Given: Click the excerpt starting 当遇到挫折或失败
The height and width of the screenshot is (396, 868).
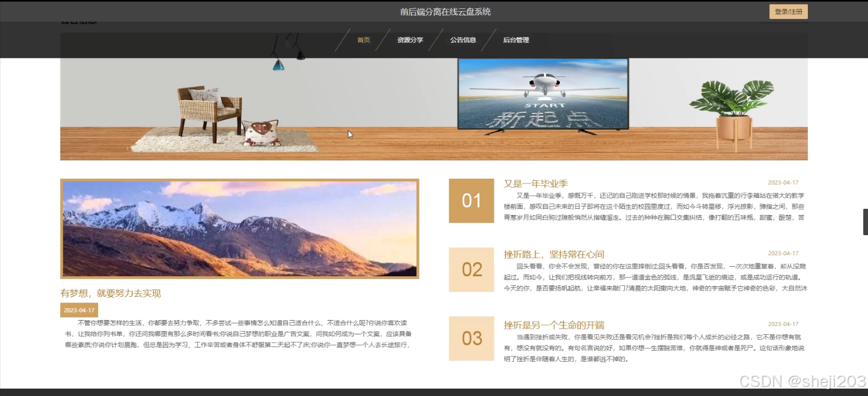Looking at the screenshot, I should (654, 348).
